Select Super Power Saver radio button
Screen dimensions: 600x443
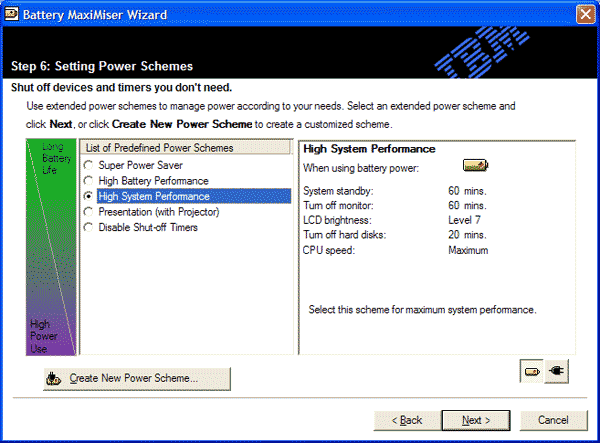tap(88, 165)
